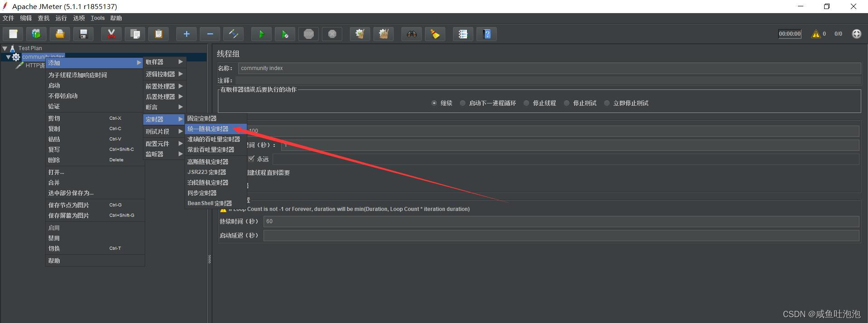The image size is (868, 323).
Task: Click the Search binoculars icon
Action: click(x=411, y=34)
